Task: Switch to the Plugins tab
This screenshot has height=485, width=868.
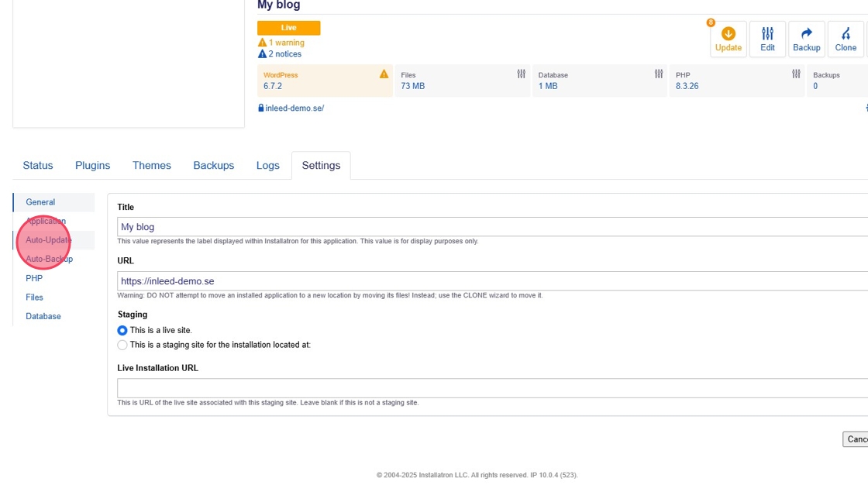Action: point(92,166)
